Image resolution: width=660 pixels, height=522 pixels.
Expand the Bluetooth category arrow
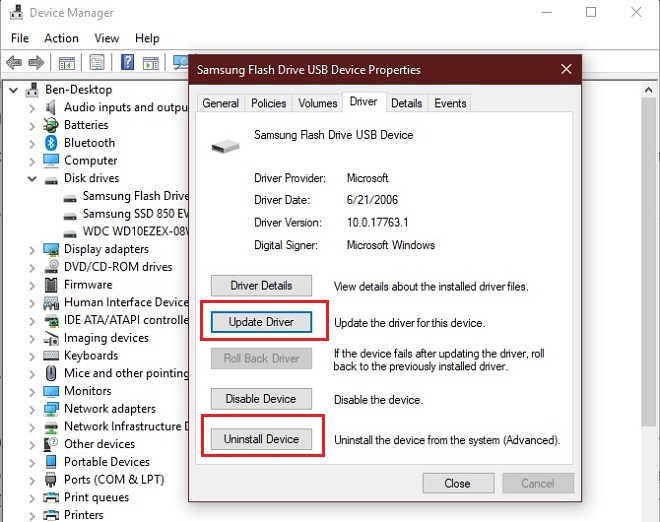point(32,143)
